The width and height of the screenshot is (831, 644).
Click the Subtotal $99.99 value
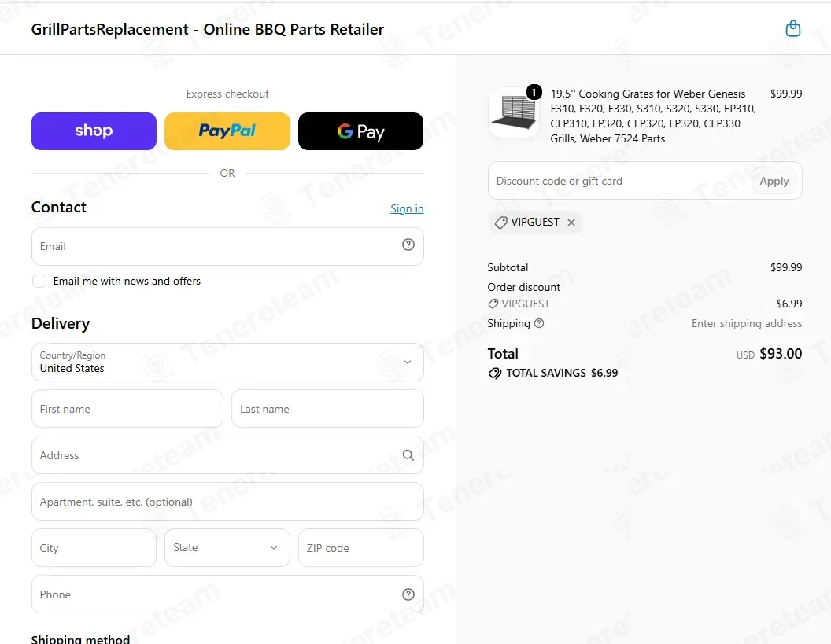[x=786, y=267]
